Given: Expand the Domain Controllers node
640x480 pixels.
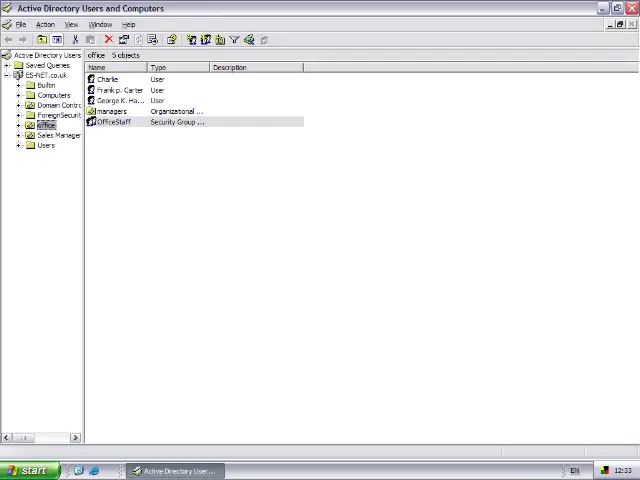Looking at the screenshot, I should [x=18, y=105].
